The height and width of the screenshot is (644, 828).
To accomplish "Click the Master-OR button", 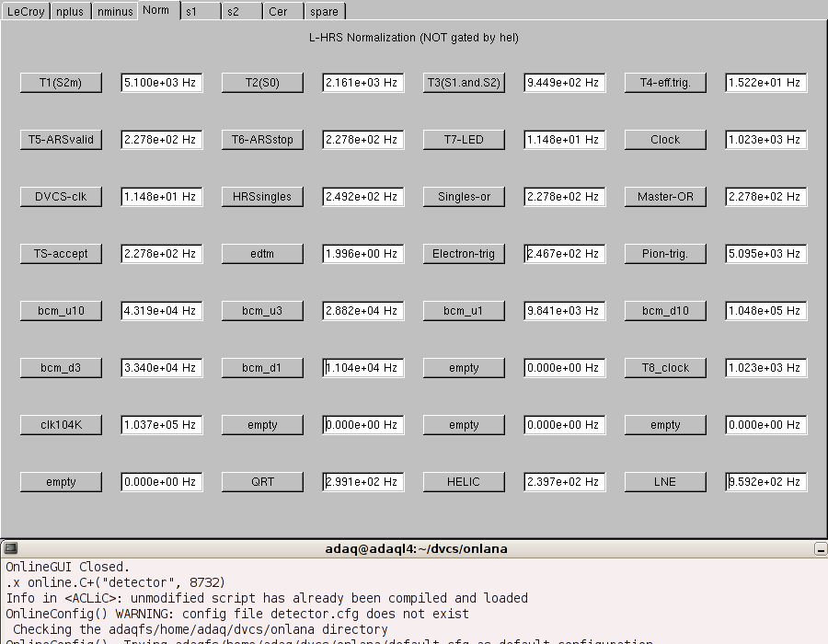I will [x=665, y=197].
